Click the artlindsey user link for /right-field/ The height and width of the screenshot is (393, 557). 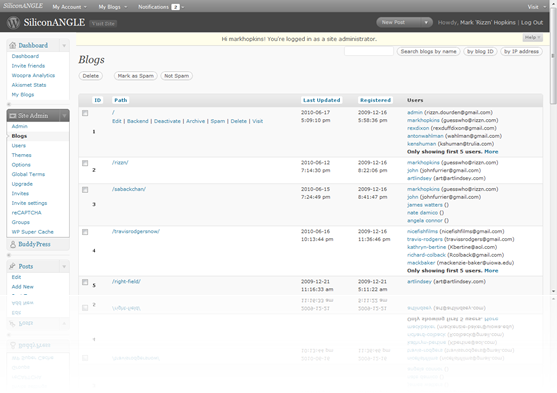419,282
